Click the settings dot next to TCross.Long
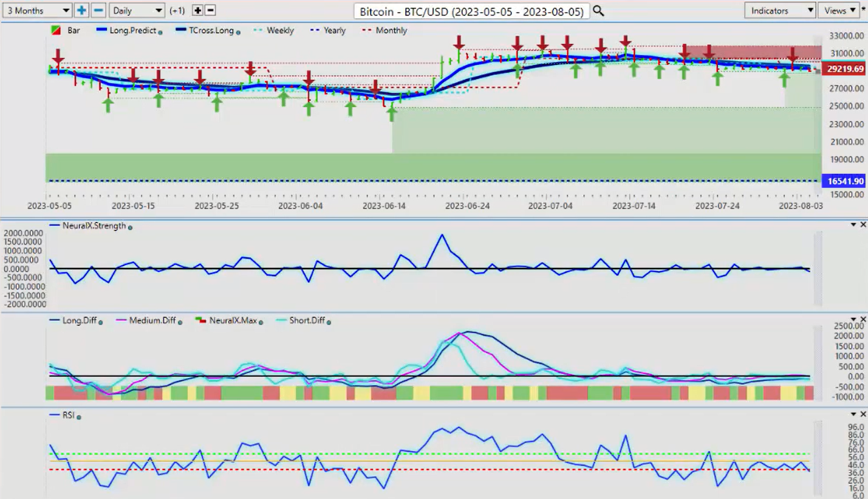The width and height of the screenshot is (868, 499). pos(238,32)
